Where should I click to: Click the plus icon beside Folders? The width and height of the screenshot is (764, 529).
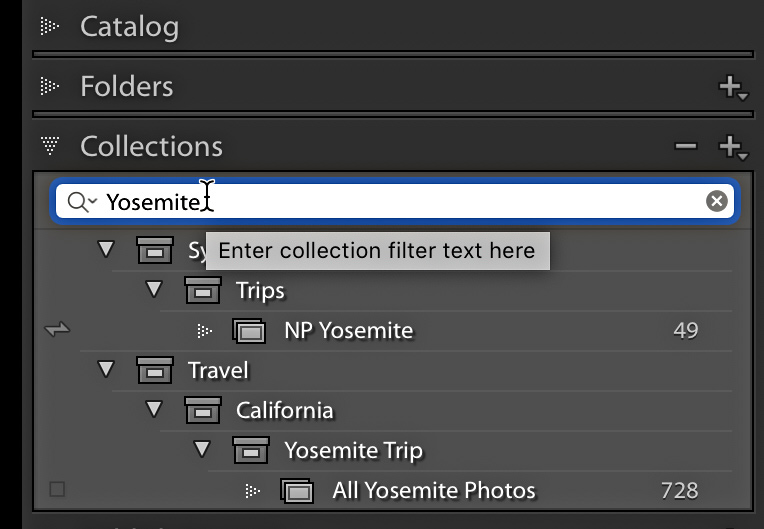[x=732, y=88]
